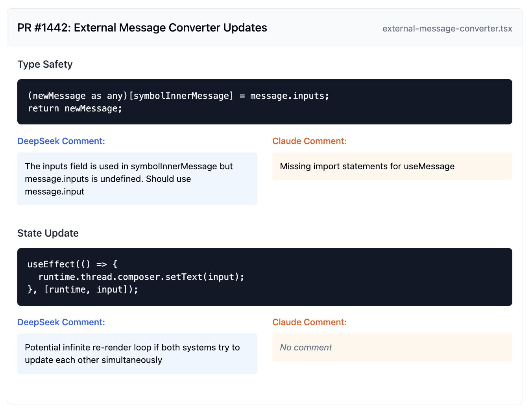Open the external-message-converter.tsx file name
This screenshot has width=532, height=415.
pyautogui.click(x=447, y=28)
